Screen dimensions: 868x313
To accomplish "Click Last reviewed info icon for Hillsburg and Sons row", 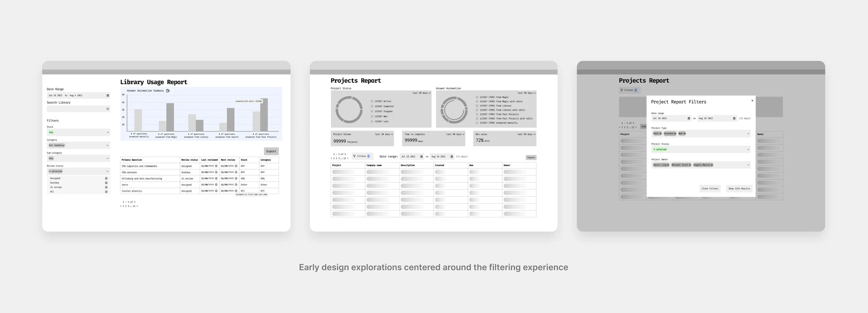I will pos(216,178).
